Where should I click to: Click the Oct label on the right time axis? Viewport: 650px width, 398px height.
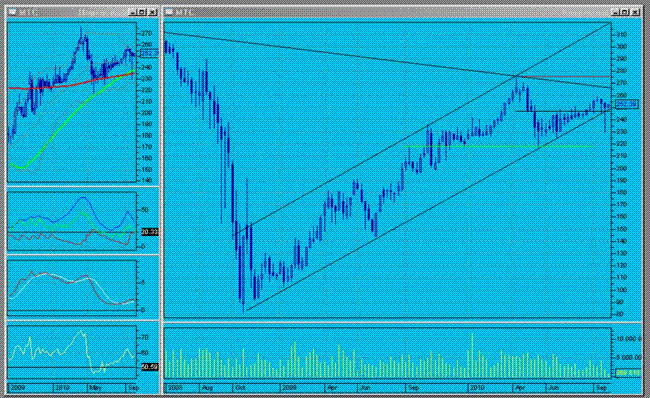[x=240, y=388]
